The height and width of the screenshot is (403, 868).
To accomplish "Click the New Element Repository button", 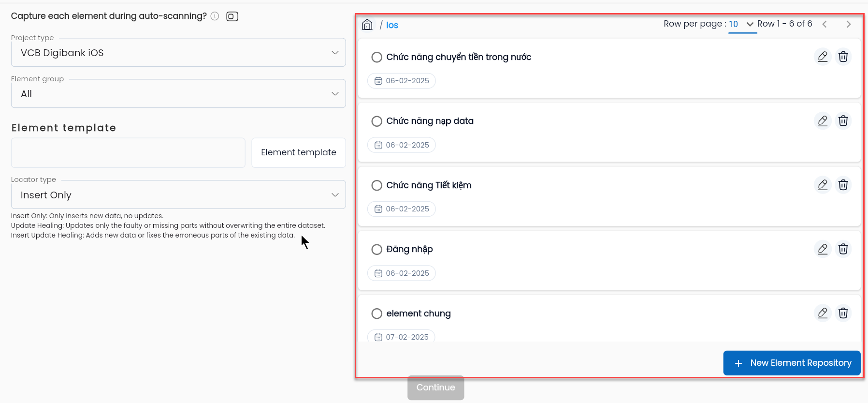I will coord(792,363).
